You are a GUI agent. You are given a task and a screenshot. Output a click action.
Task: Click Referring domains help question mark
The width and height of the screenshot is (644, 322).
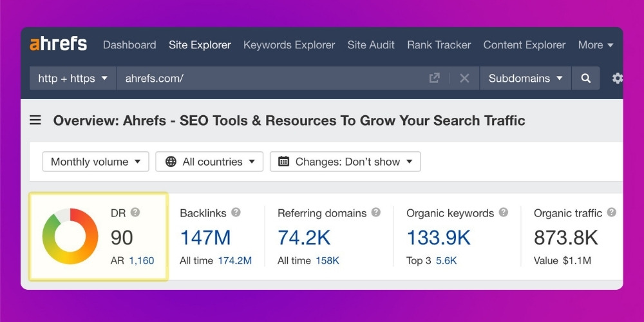pyautogui.click(x=376, y=213)
